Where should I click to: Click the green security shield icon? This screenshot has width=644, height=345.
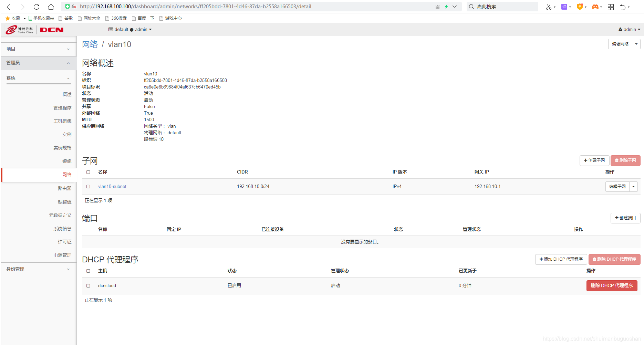[67, 7]
